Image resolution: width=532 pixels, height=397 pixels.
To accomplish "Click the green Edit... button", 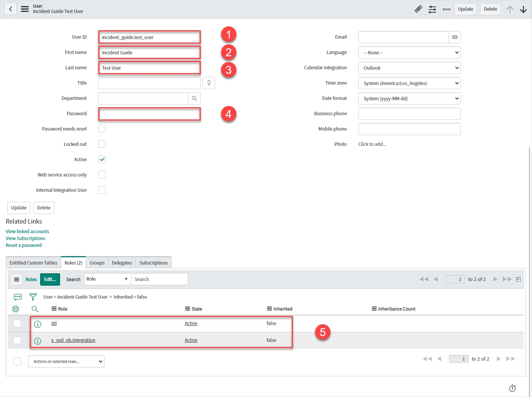I will [50, 279].
